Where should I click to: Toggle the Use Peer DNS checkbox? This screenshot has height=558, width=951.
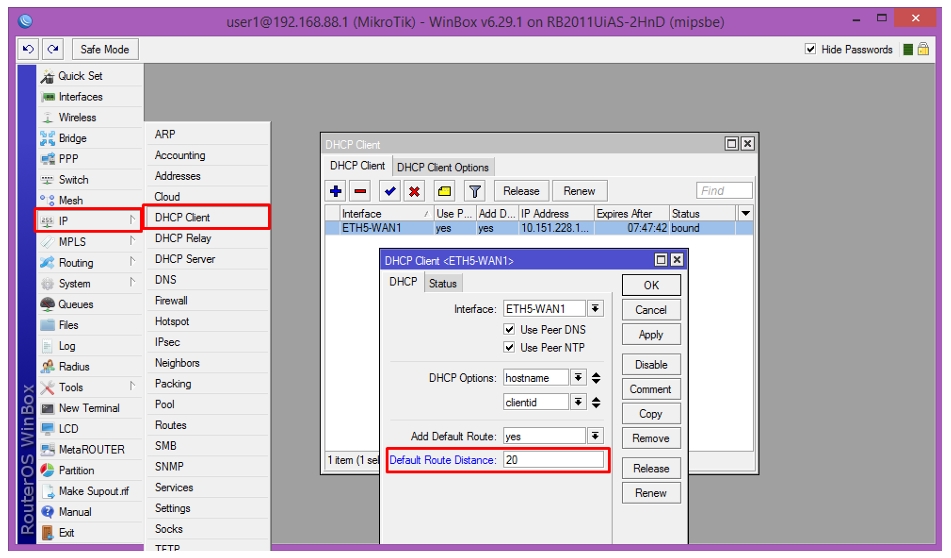coord(509,329)
